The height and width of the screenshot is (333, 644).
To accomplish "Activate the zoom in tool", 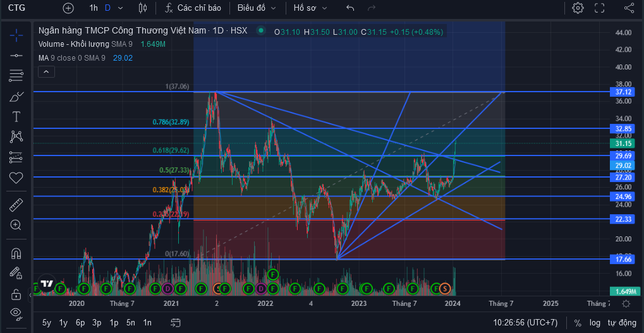I will tap(16, 224).
